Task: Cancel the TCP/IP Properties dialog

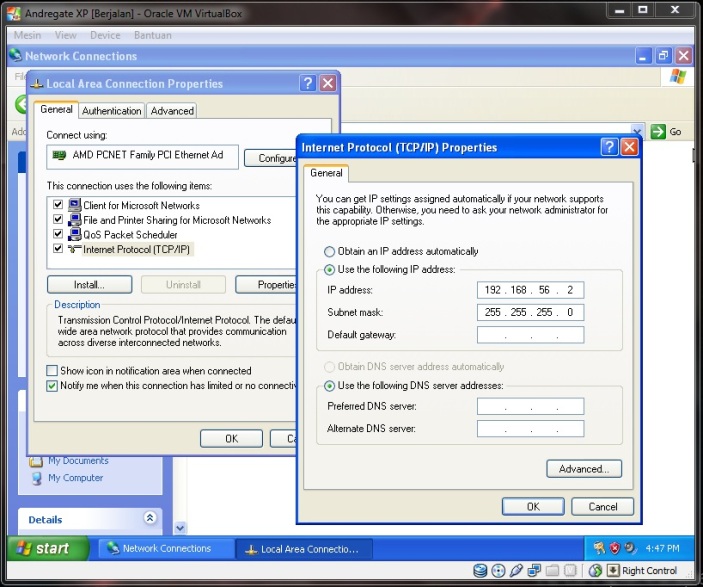Action: 603,507
